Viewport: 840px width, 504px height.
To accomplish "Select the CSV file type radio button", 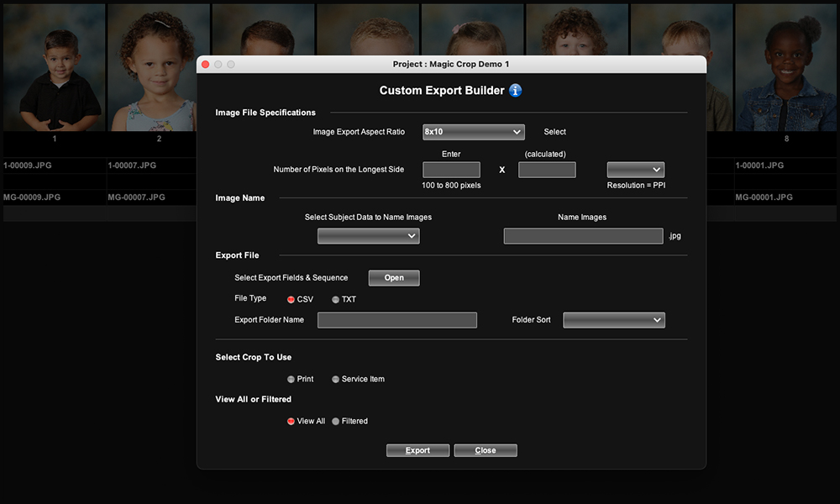I will tap(291, 299).
